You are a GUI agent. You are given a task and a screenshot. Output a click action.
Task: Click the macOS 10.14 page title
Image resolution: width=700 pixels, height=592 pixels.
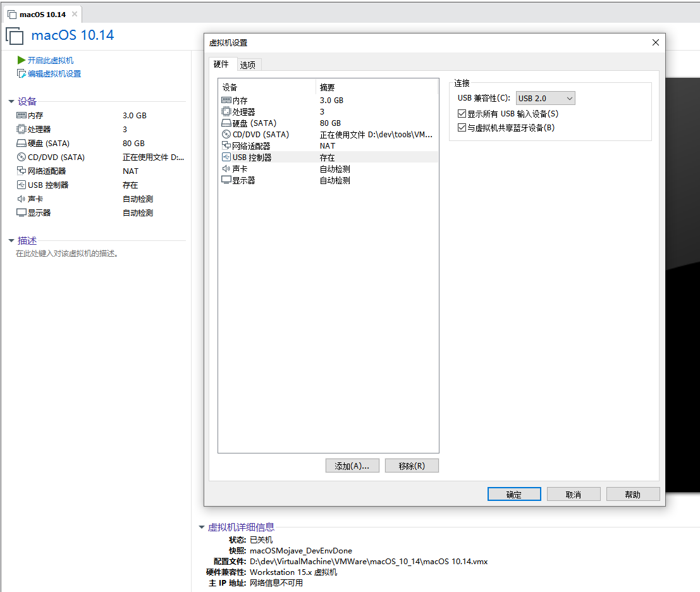point(73,35)
